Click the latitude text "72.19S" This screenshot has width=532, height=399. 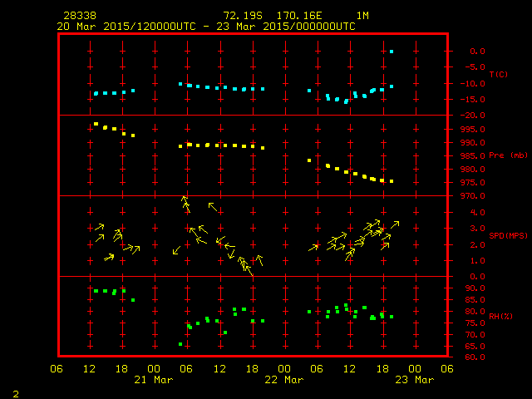coord(243,16)
